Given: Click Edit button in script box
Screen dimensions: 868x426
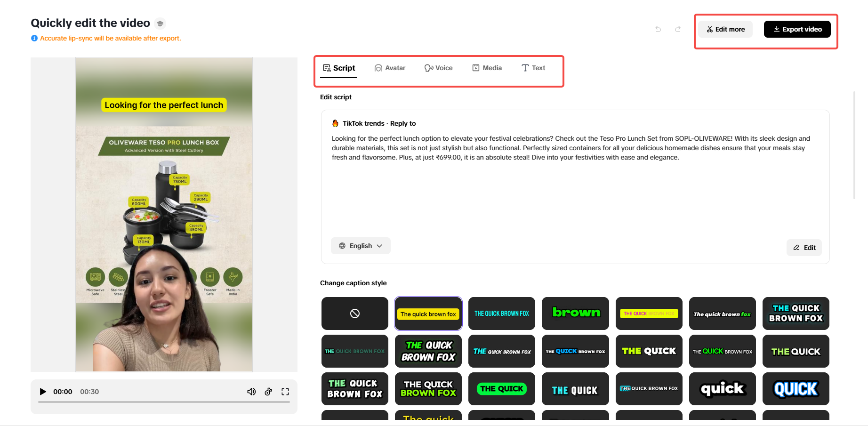Looking at the screenshot, I should point(804,248).
